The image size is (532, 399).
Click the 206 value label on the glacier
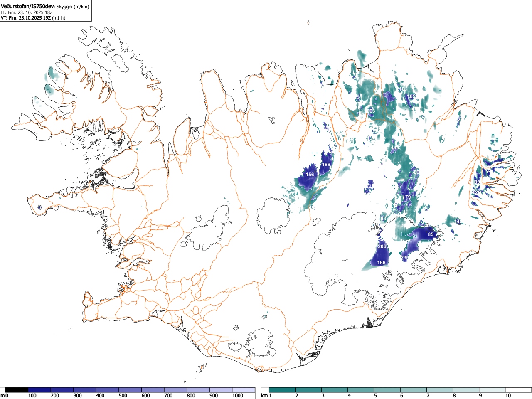(x=382, y=246)
